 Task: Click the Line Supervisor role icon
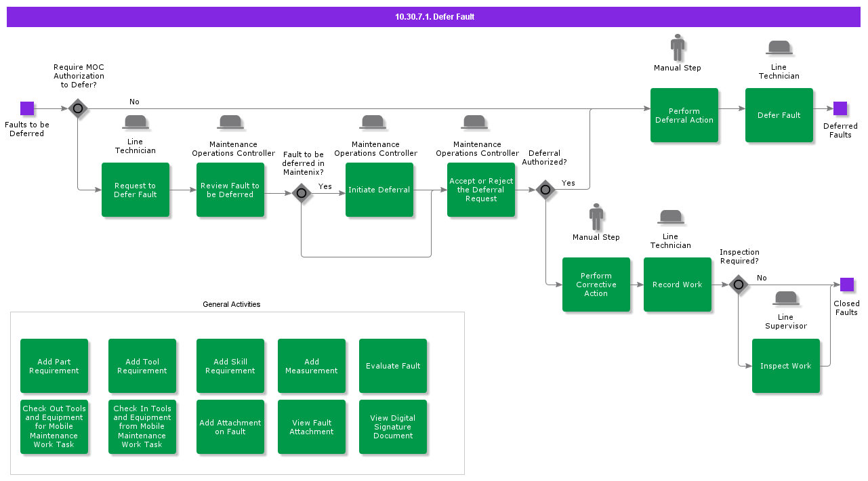[x=786, y=298]
